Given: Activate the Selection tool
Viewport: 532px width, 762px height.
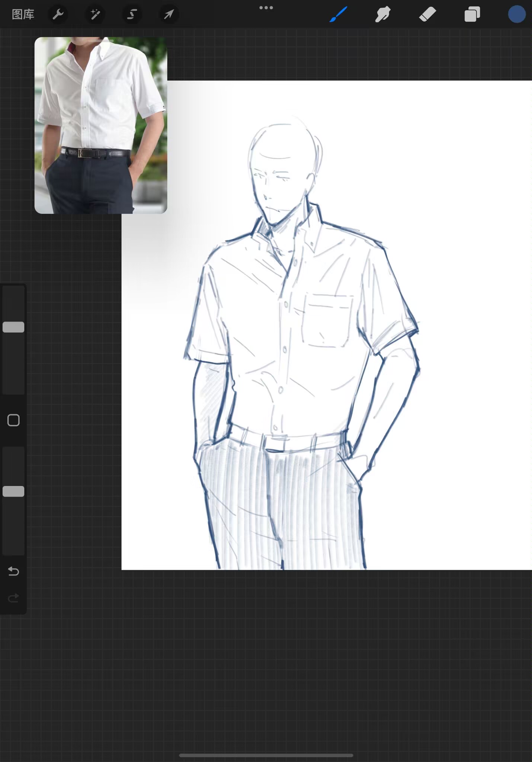Looking at the screenshot, I should [132, 15].
